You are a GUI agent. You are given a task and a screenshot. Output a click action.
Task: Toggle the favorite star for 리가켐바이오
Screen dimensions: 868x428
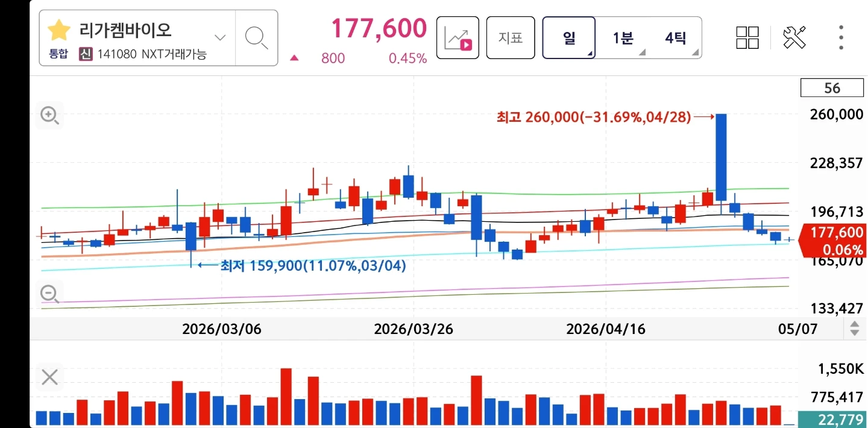click(x=59, y=30)
